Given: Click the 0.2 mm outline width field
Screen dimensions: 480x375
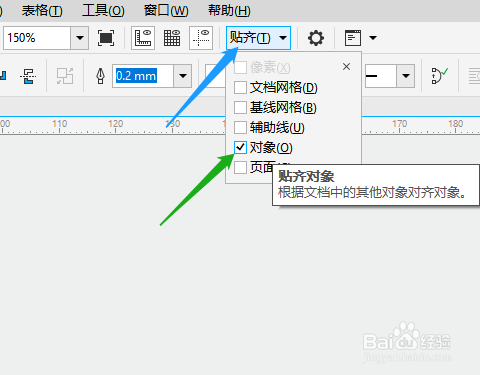Looking at the screenshot, I should click(143, 76).
